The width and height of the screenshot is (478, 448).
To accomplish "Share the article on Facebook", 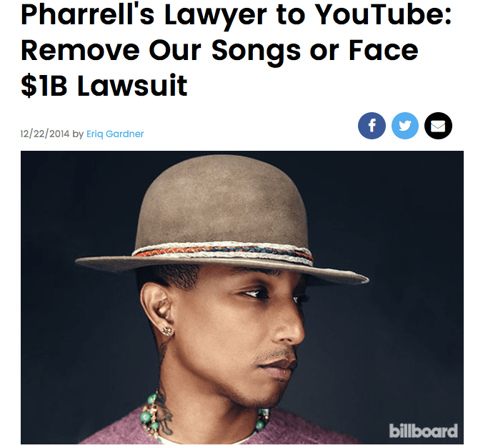I will point(372,126).
